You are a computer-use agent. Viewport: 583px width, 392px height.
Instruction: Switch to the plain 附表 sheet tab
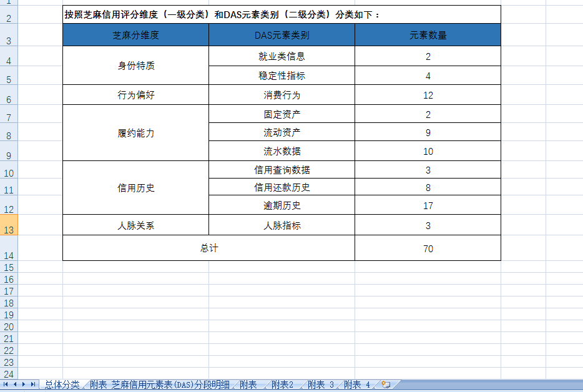coord(248,385)
